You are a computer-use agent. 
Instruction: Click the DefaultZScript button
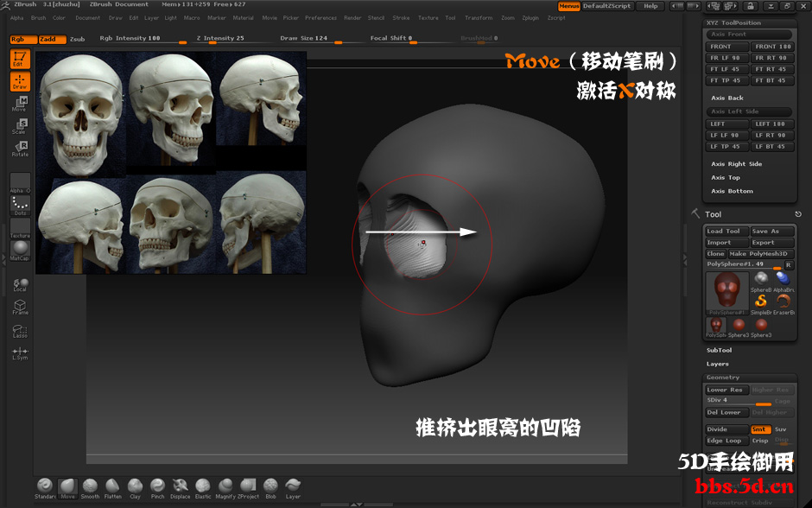coord(606,6)
